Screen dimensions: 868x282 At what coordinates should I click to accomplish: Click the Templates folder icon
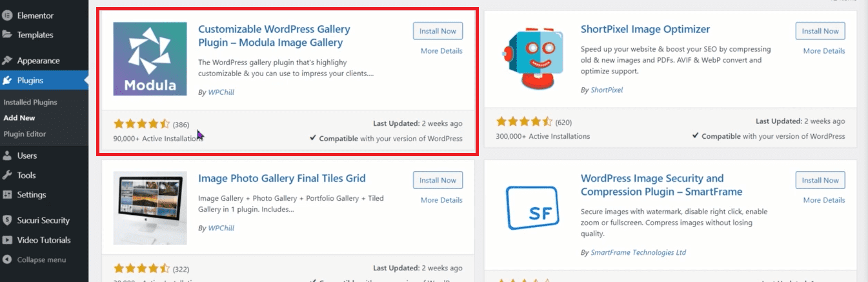[7, 35]
